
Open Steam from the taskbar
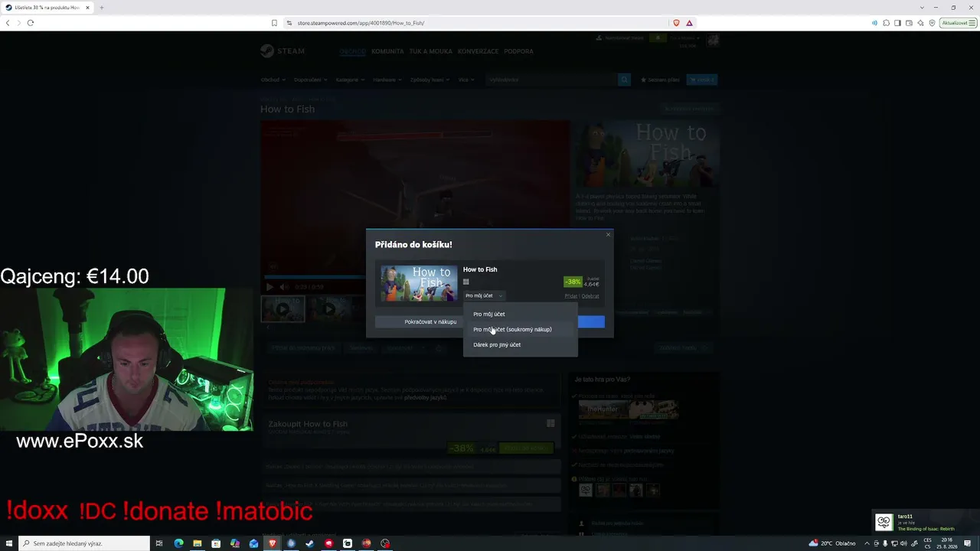click(x=309, y=543)
